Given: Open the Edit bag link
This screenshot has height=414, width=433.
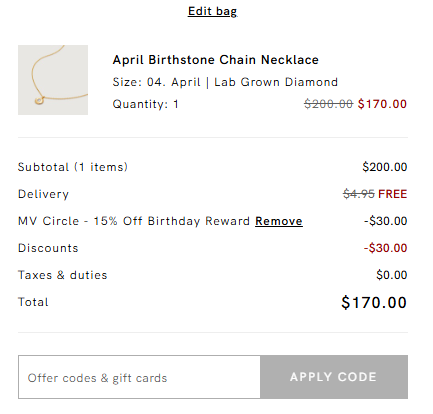Looking at the screenshot, I should click(212, 11).
